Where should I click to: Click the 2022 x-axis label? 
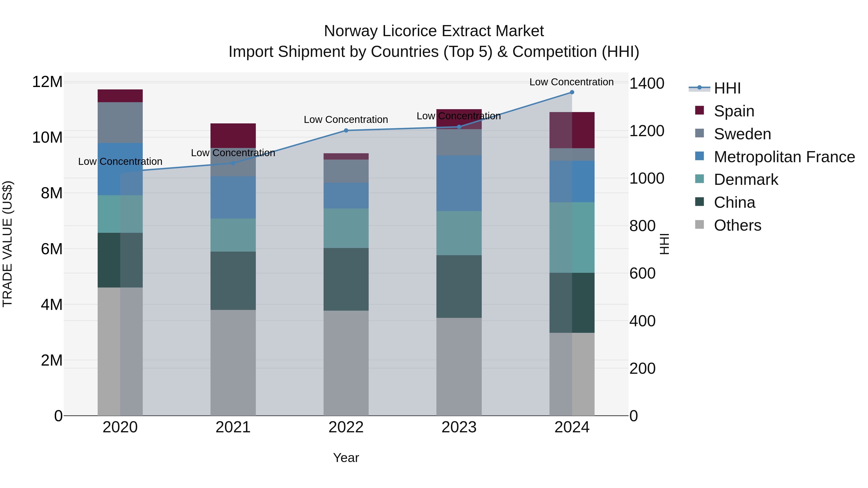click(x=346, y=427)
